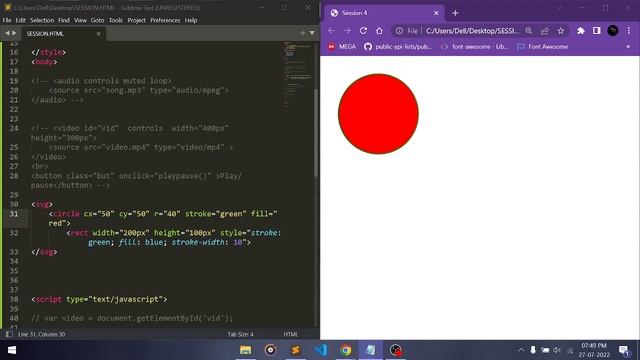Screen dimensions: 640x360
Task: Open the Preferences menu
Action: 165,20
